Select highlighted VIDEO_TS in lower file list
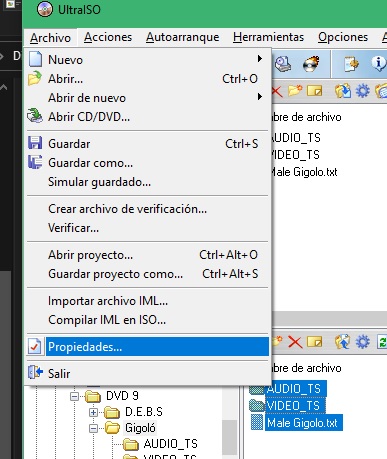387x459 pixels. tap(295, 406)
